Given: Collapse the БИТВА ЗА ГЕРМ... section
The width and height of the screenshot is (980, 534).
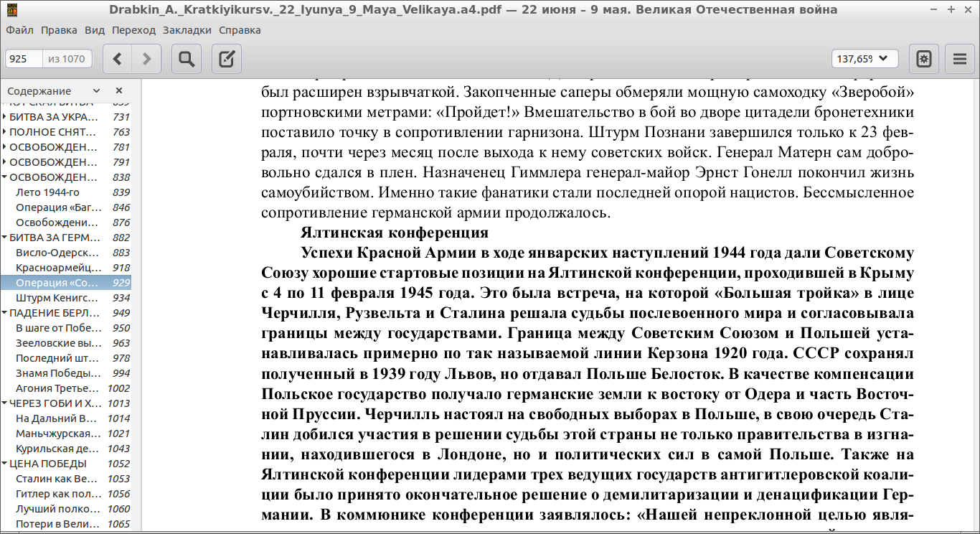Looking at the screenshot, I should pos(5,238).
